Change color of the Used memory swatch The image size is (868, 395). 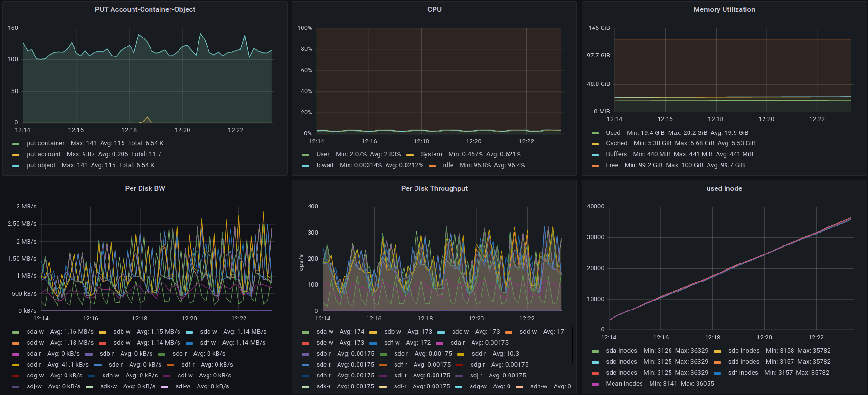click(595, 133)
